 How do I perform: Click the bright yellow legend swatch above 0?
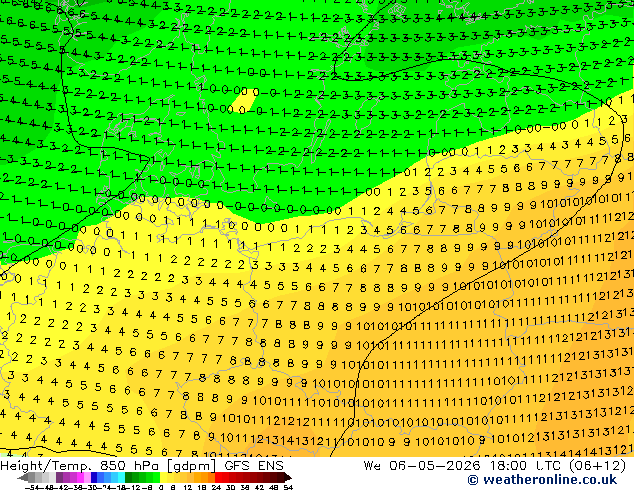tap(164, 477)
